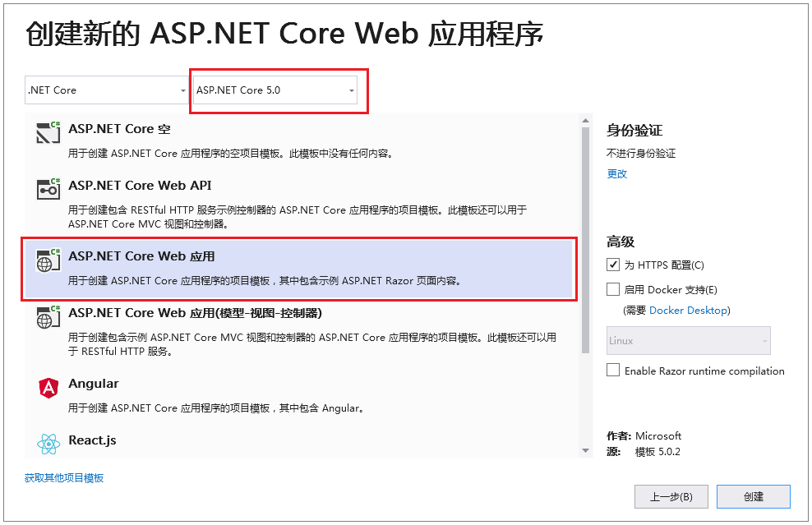Open the Docker Desktop link
This screenshot has height=525, width=812.
click(x=688, y=310)
